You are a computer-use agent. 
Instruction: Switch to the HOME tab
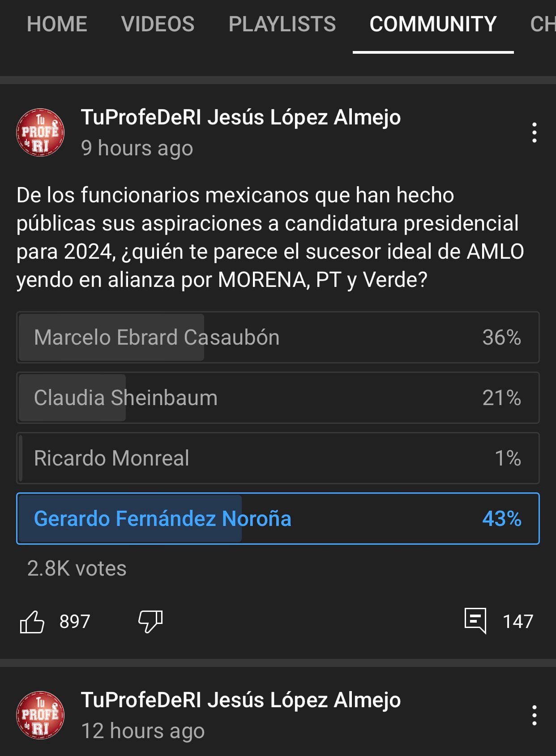[x=57, y=24]
